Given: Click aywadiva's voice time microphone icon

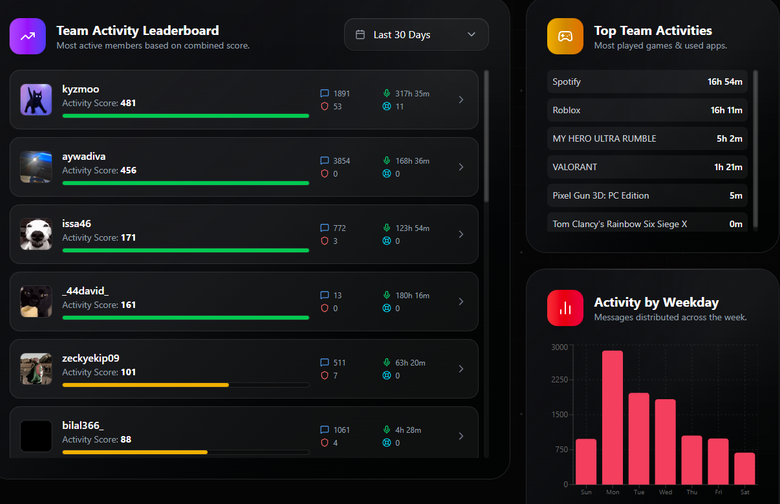Looking at the screenshot, I should pyautogui.click(x=386, y=160).
